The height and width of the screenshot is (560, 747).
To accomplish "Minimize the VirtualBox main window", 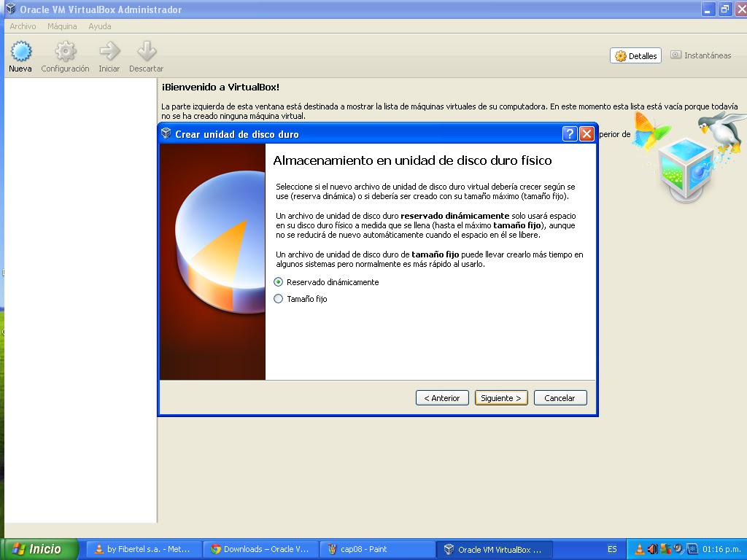I will (x=708, y=9).
